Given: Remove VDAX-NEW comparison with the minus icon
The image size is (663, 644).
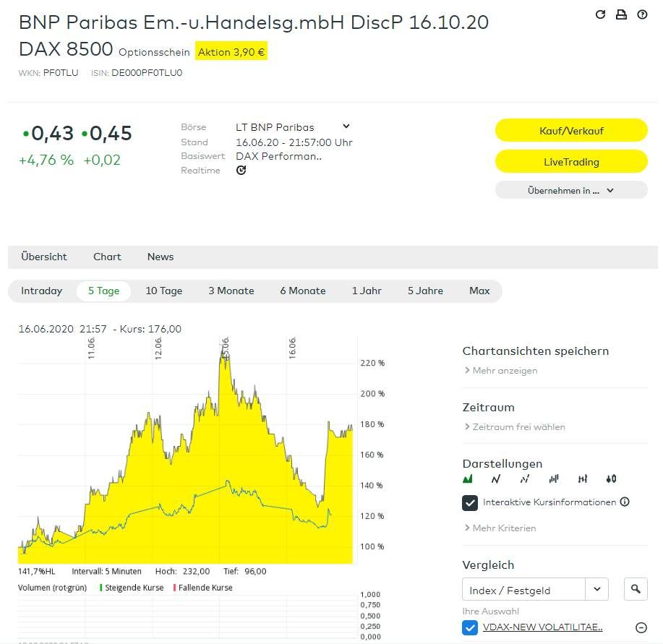Looking at the screenshot, I should point(641,627).
